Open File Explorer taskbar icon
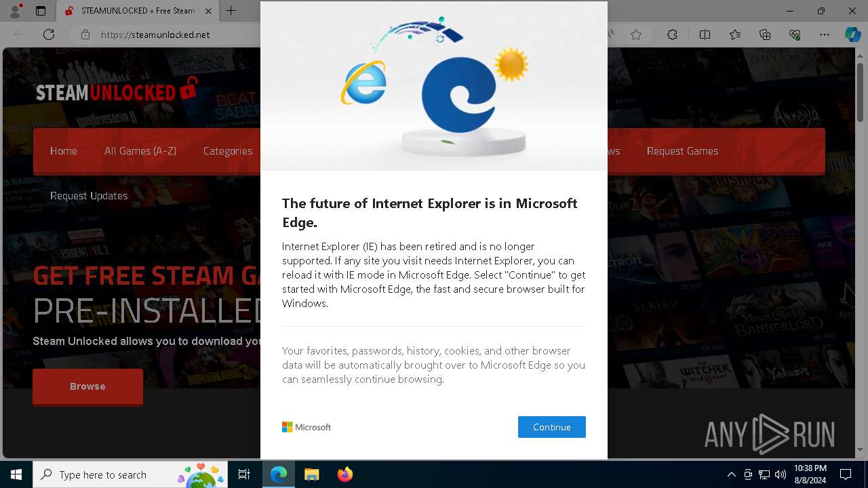 [x=311, y=474]
